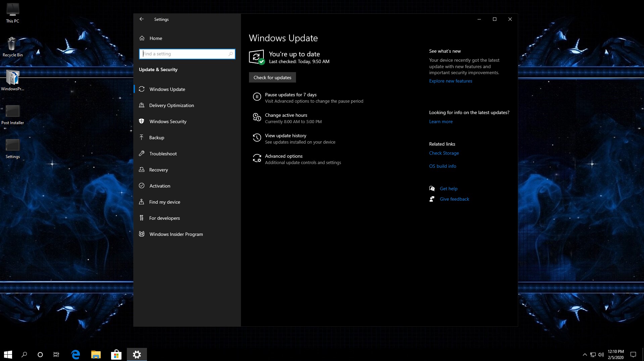Pause updates for 7 days

coord(291,95)
